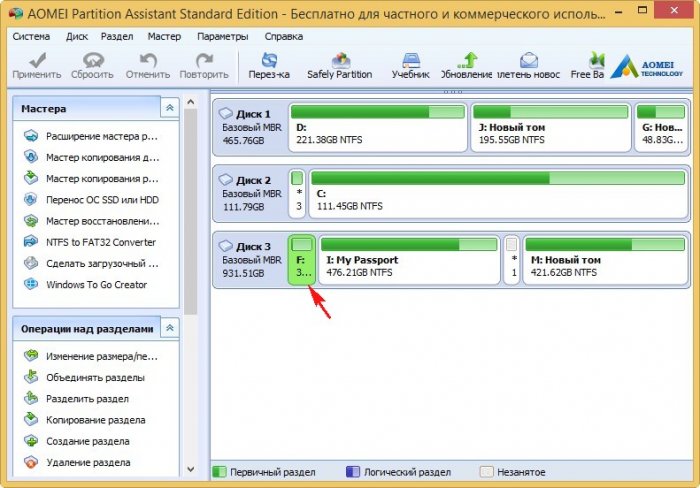The height and width of the screenshot is (488, 700).
Task: Select partition F: on Диск 3
Action: pyautogui.click(x=302, y=260)
